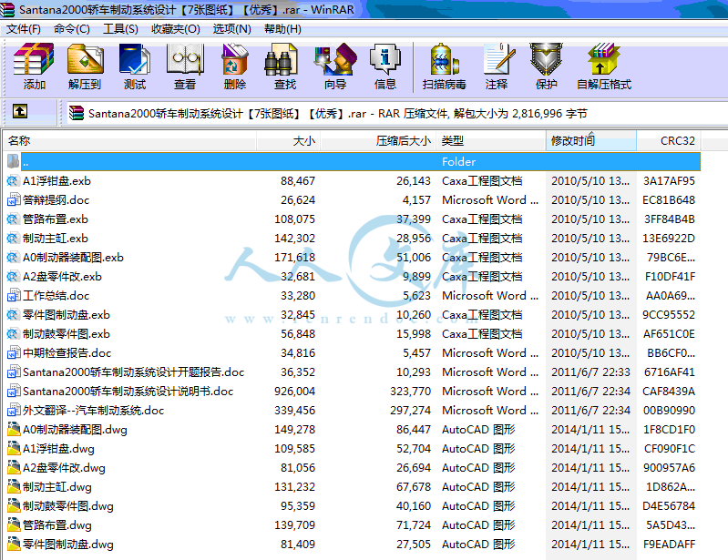Click the archive path address field

pos(397,113)
